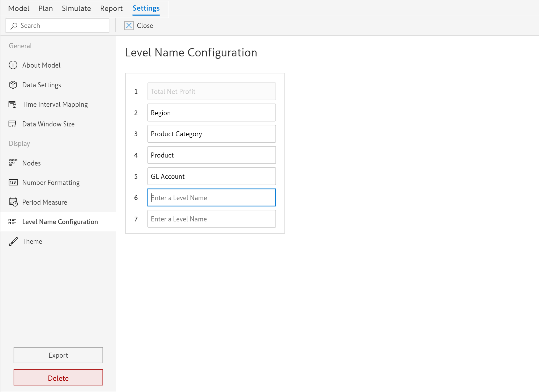Click the search magnifier icon
Screen dimensions: 539x392
pyautogui.click(x=14, y=26)
